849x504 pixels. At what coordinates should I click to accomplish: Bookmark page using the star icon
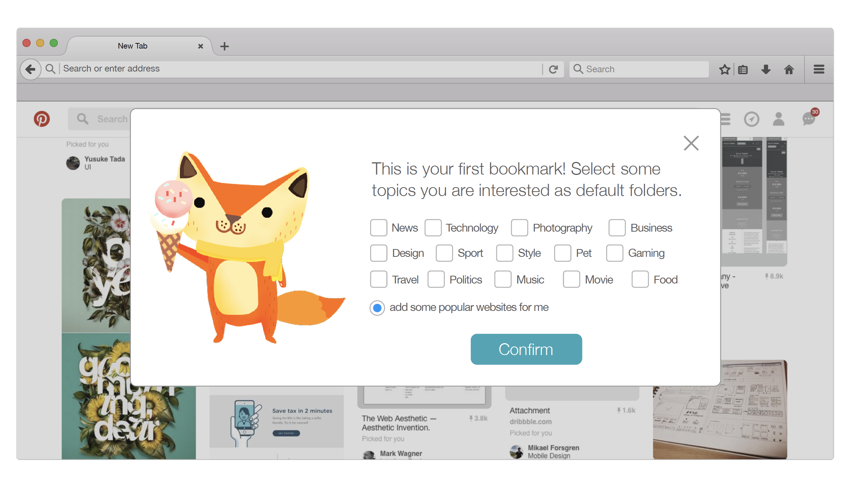(724, 69)
